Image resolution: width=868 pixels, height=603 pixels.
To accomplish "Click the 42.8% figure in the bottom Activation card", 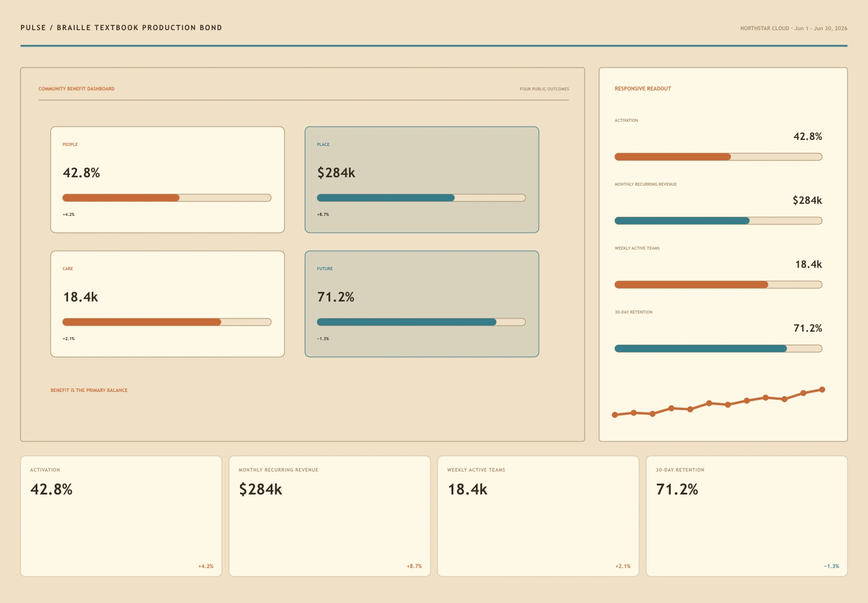I will 51,490.
